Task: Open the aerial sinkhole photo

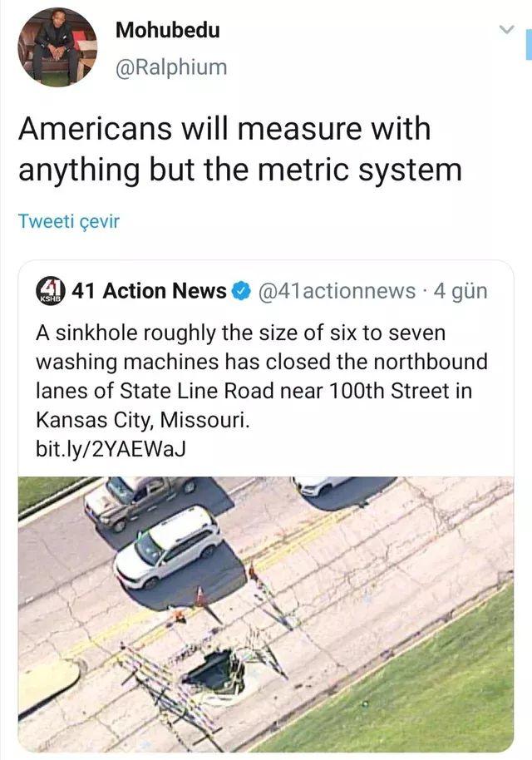Action: point(266,614)
